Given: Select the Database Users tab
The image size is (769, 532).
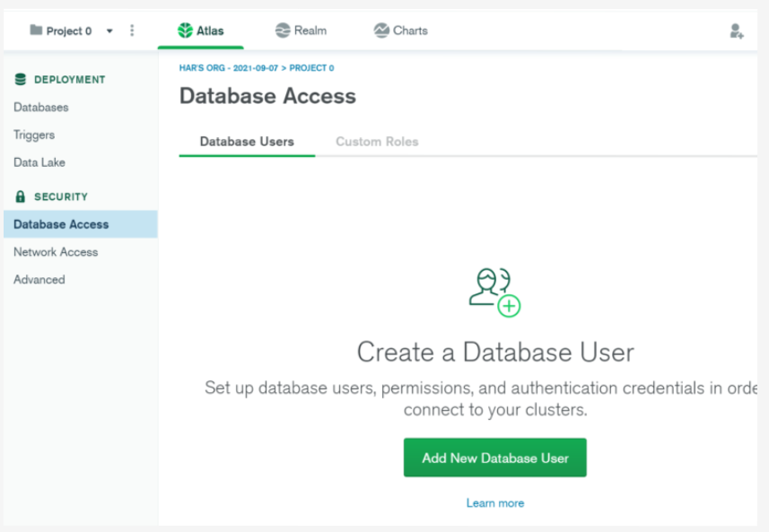Looking at the screenshot, I should tap(247, 142).
